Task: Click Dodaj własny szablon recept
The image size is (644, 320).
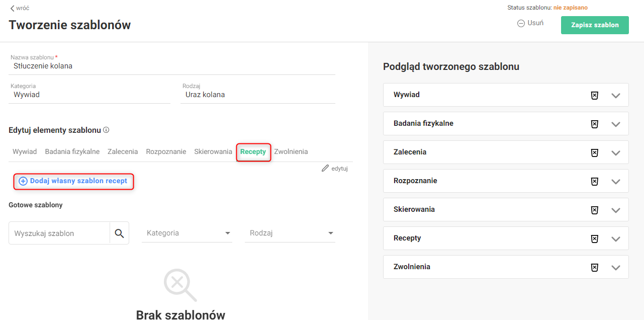Action: pyautogui.click(x=73, y=181)
